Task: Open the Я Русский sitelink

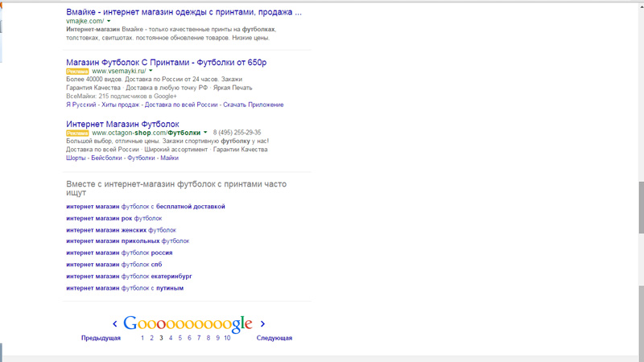Action: pos(81,105)
